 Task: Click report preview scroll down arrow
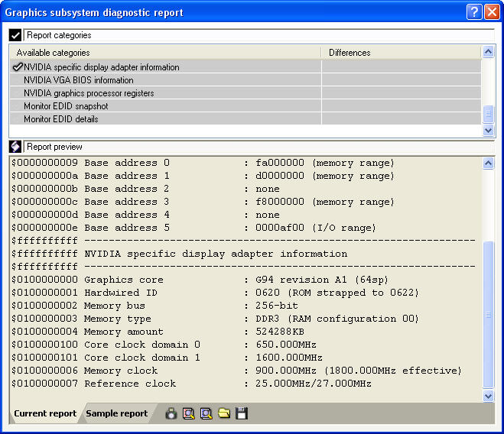coord(488,396)
